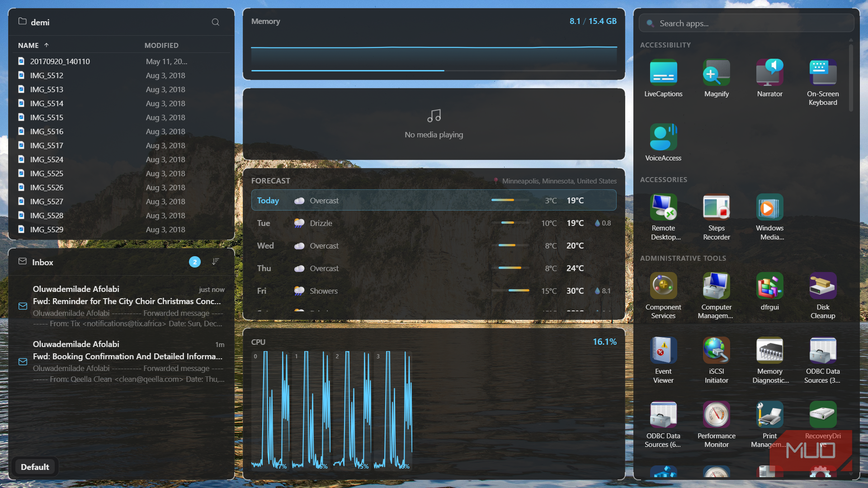
Task: Launch Computer Management
Action: click(717, 296)
